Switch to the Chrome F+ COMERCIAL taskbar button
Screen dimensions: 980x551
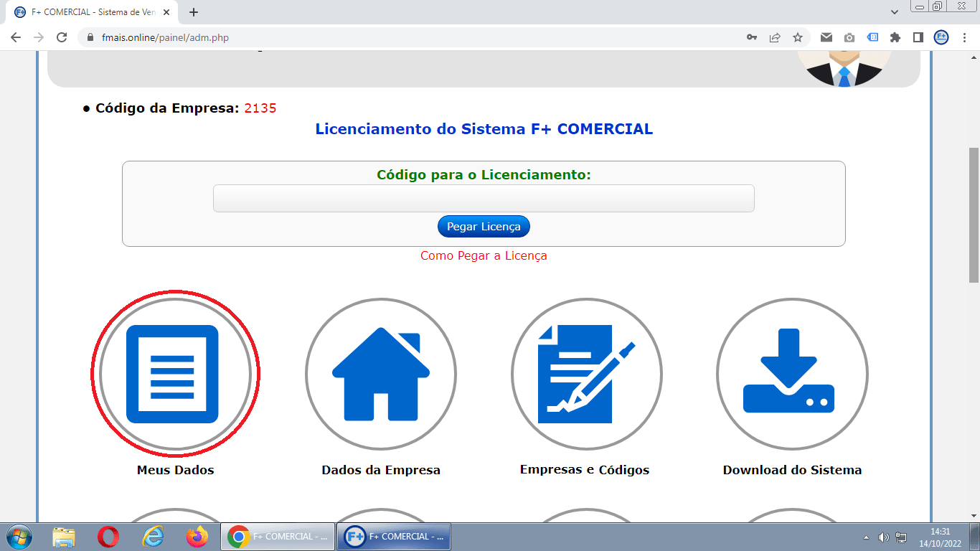[x=278, y=537]
